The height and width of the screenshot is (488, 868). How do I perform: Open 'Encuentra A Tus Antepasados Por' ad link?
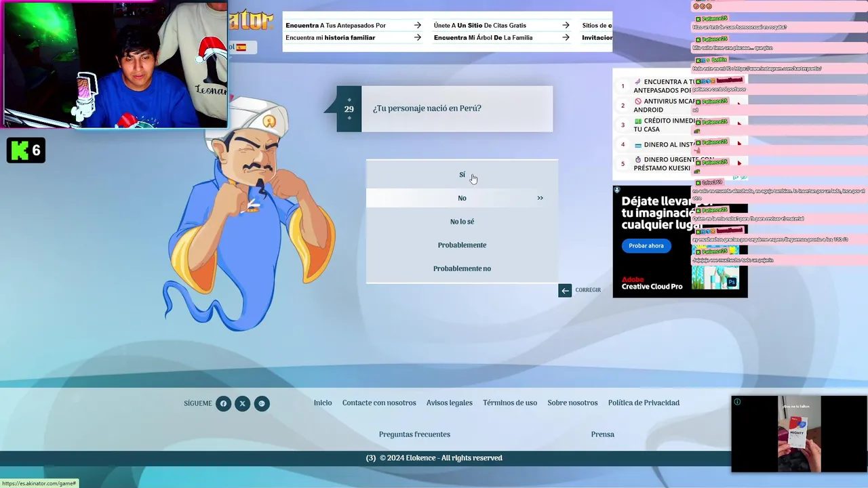point(336,26)
